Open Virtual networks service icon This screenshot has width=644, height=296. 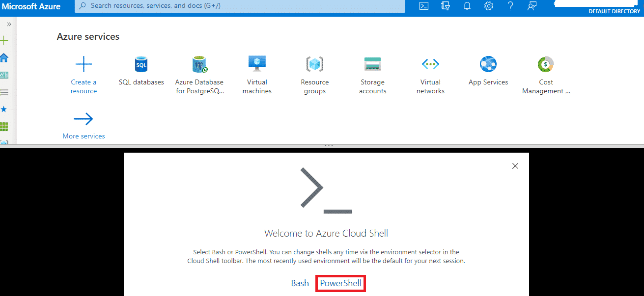(x=430, y=64)
